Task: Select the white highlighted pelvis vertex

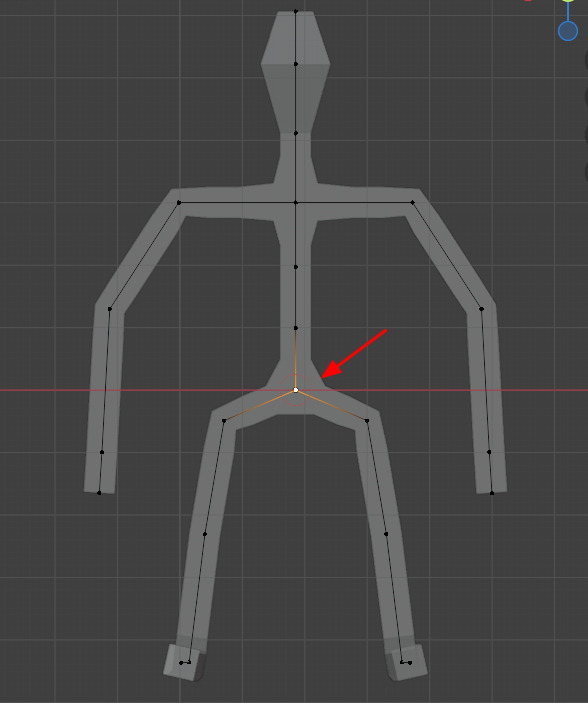Action: click(x=296, y=390)
